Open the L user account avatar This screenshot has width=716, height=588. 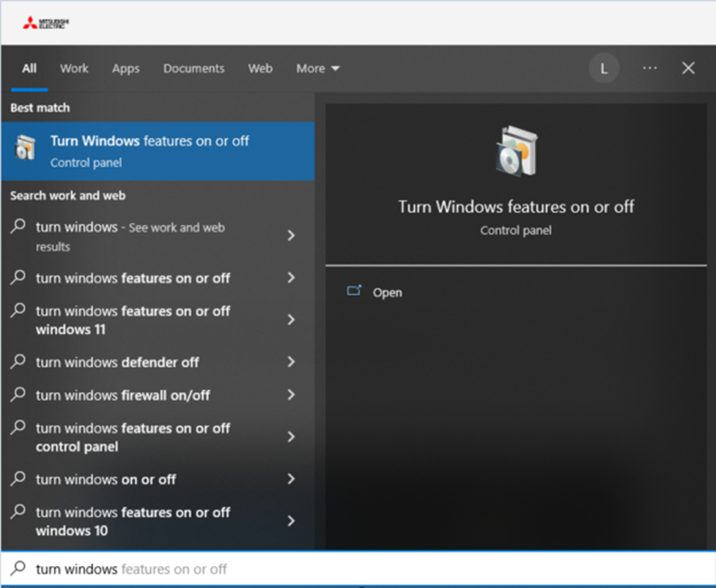(x=604, y=69)
